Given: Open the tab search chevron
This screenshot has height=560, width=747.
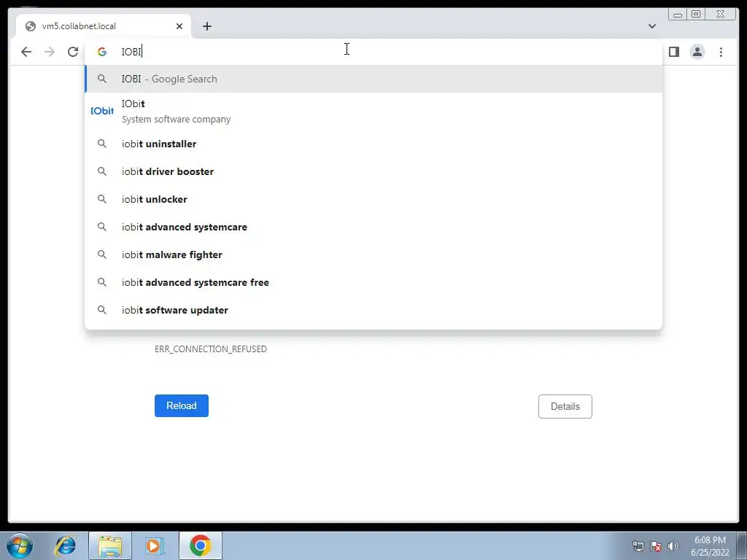Looking at the screenshot, I should (651, 26).
